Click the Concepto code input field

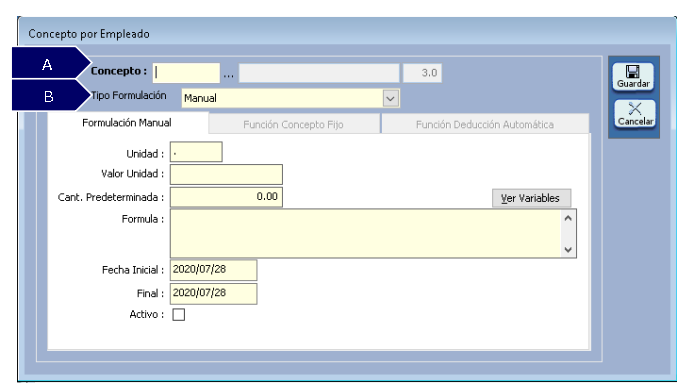(x=186, y=73)
